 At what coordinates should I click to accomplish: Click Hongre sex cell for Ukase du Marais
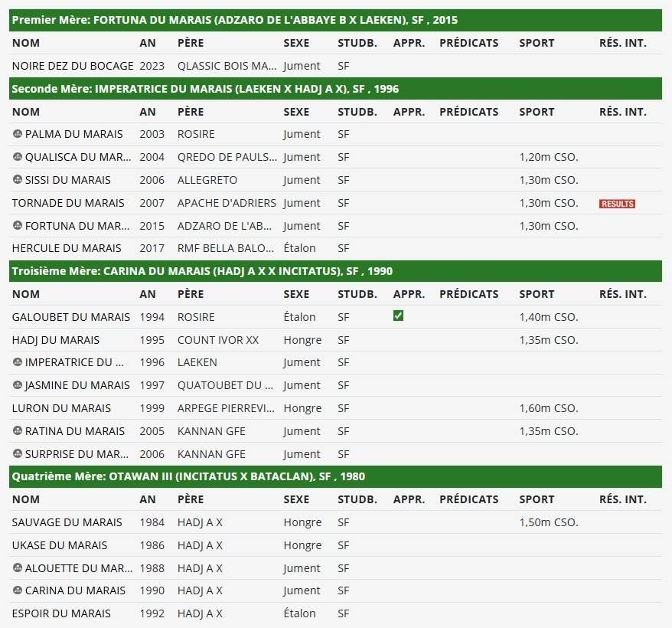click(302, 545)
